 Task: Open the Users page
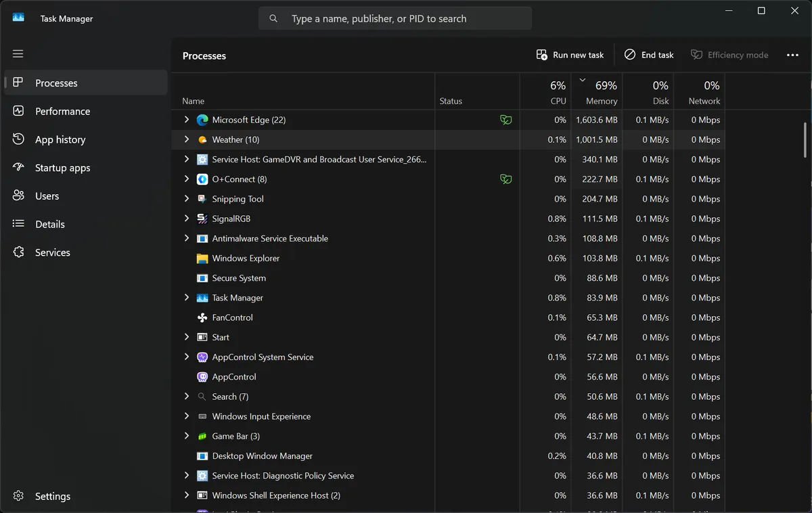pyautogui.click(x=86, y=196)
